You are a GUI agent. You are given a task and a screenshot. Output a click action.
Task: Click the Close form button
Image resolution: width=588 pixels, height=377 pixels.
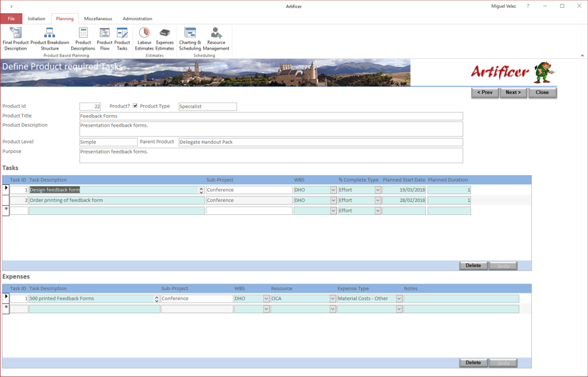click(542, 93)
